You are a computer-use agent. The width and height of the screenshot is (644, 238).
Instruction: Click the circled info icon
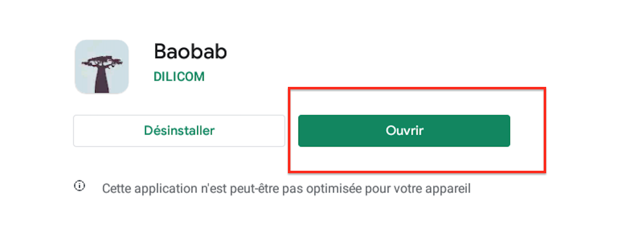[x=79, y=186]
